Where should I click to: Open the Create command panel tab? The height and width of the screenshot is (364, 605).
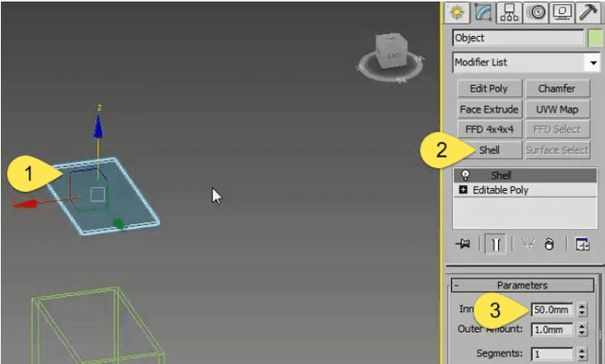[457, 12]
